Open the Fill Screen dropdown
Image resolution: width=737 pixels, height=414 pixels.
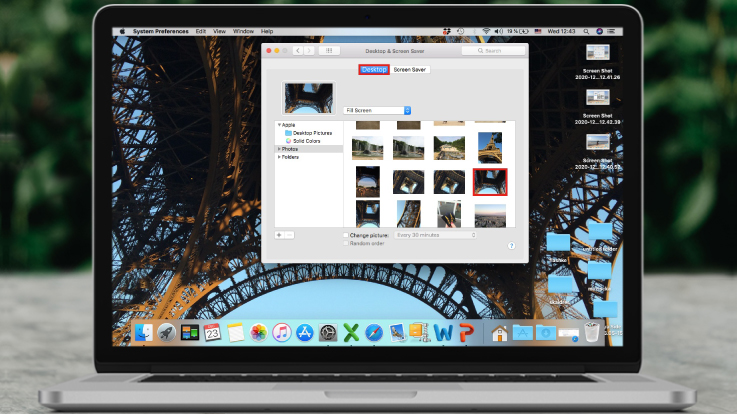[x=377, y=110]
